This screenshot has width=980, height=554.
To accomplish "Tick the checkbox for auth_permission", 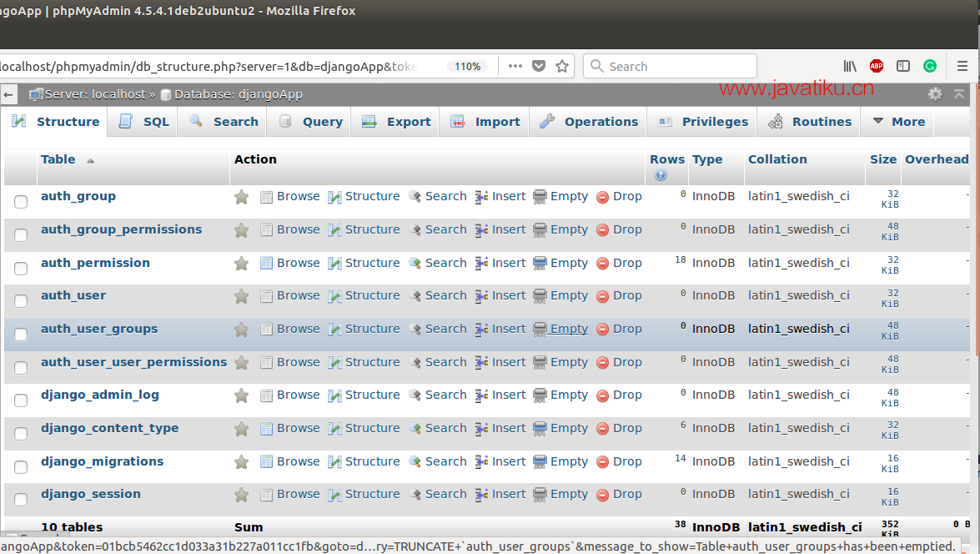I will (21, 269).
